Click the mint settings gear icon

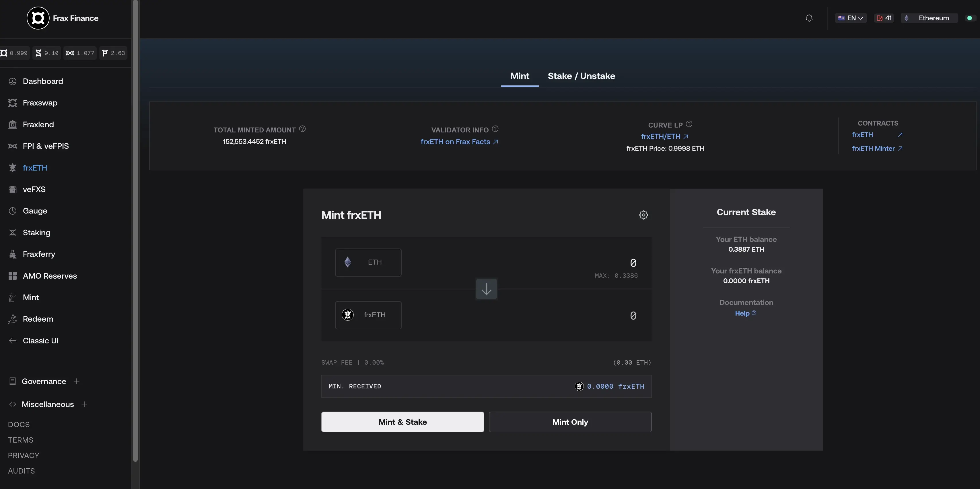(643, 215)
